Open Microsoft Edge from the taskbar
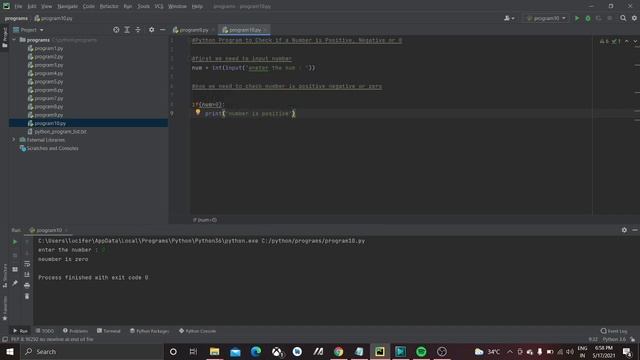 (256, 351)
